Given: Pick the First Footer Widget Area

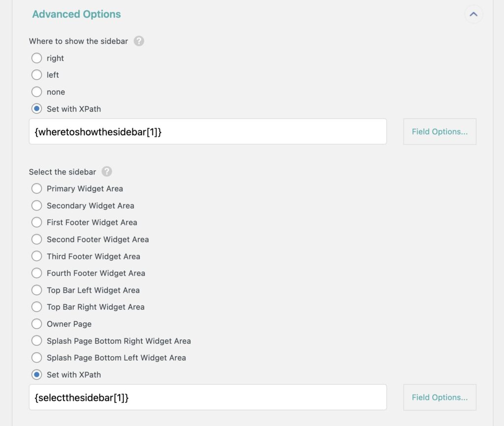Looking at the screenshot, I should [36, 222].
